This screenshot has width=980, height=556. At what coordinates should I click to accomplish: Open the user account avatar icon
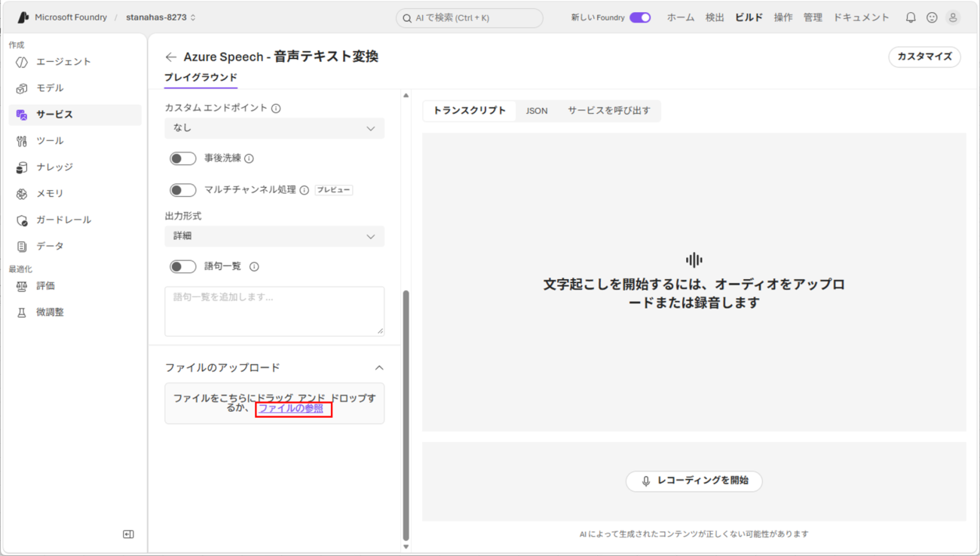coord(953,17)
